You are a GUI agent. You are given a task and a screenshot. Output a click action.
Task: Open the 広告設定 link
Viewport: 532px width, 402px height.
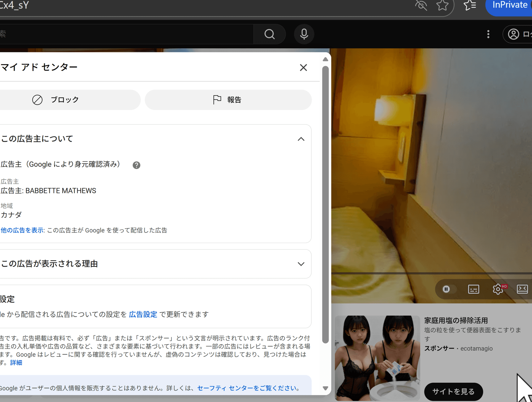coord(143,314)
